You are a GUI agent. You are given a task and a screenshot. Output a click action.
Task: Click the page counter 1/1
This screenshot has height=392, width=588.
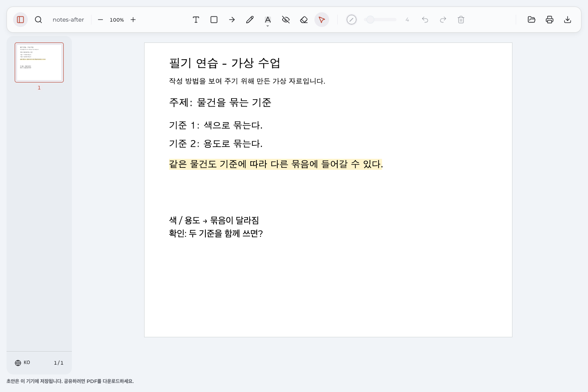pos(59,363)
